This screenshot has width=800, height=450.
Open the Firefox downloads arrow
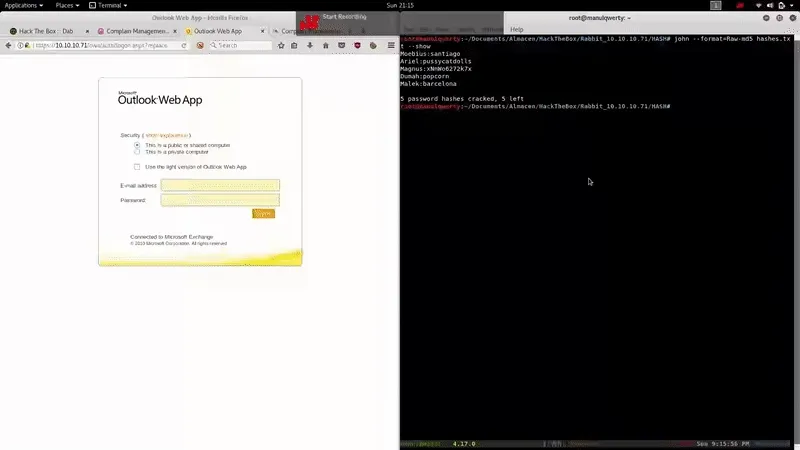[311, 45]
